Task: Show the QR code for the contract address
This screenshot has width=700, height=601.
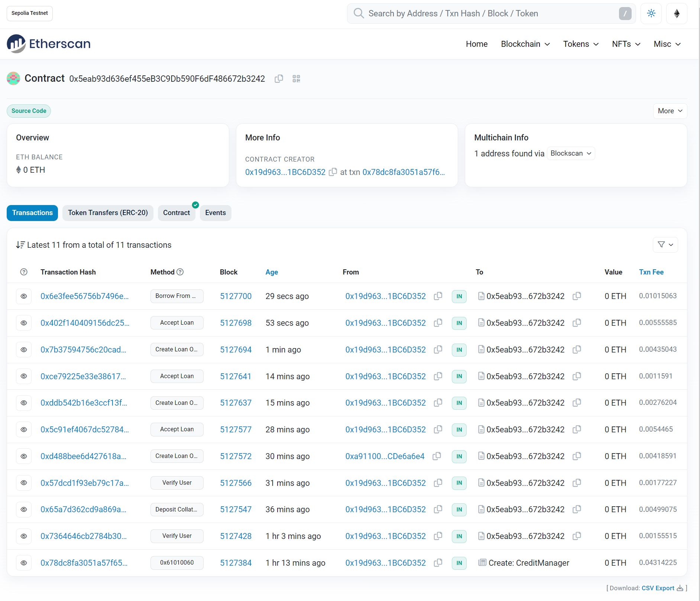Action: coord(296,79)
